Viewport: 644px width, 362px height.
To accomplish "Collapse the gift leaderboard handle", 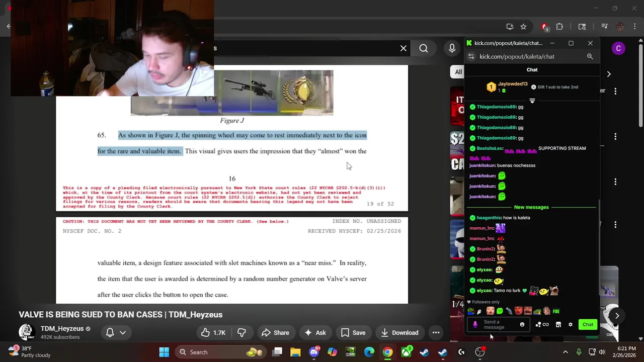I will [532, 101].
